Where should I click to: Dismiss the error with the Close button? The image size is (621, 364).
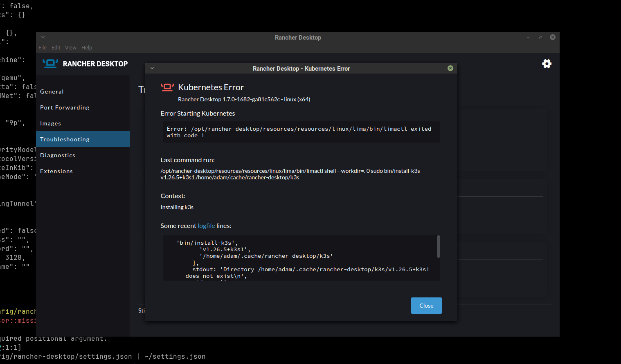(x=426, y=305)
